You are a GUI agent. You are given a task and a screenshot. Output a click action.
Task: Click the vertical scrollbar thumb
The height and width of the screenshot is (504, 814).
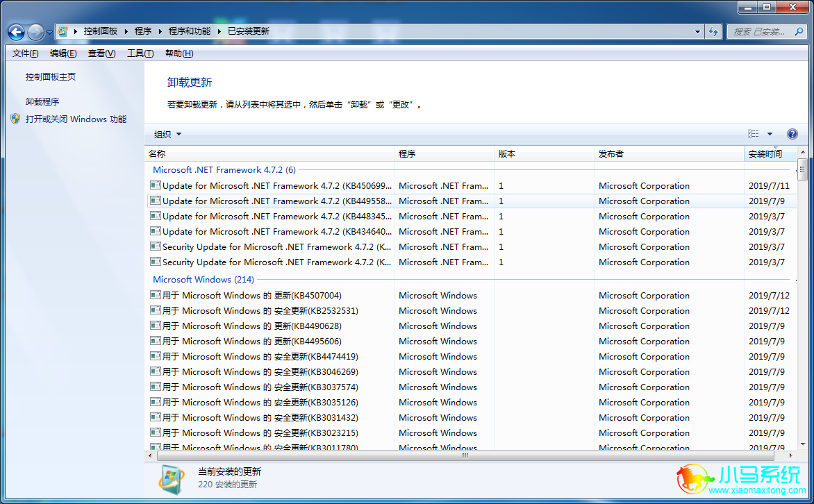(803, 169)
